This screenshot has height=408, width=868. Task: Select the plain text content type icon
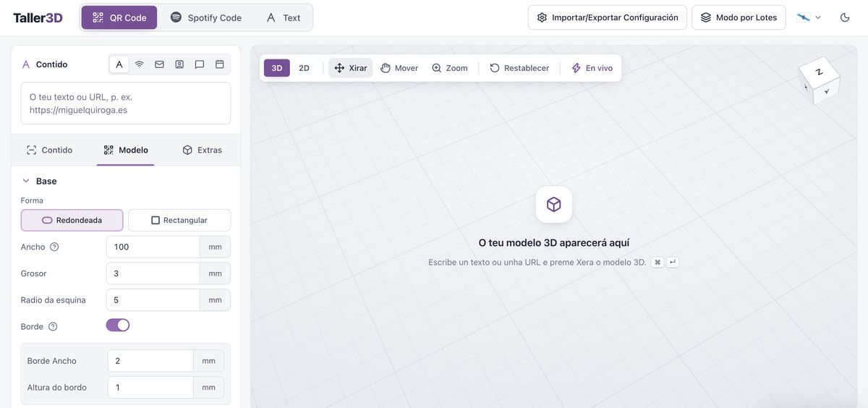(x=119, y=64)
